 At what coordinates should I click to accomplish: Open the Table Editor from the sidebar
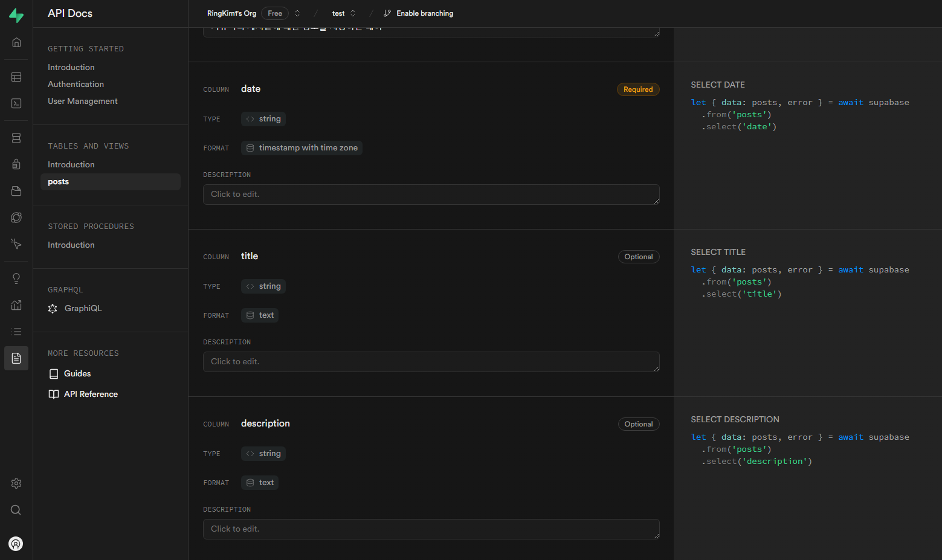coord(16,77)
